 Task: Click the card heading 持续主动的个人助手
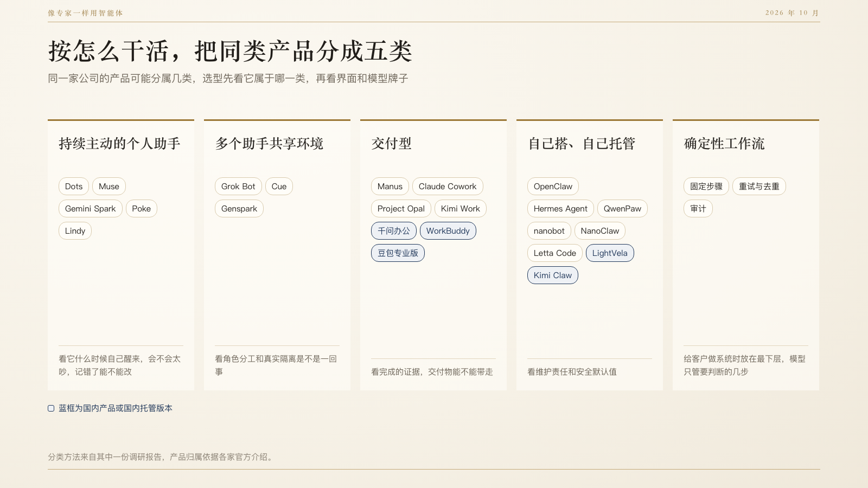tap(119, 144)
